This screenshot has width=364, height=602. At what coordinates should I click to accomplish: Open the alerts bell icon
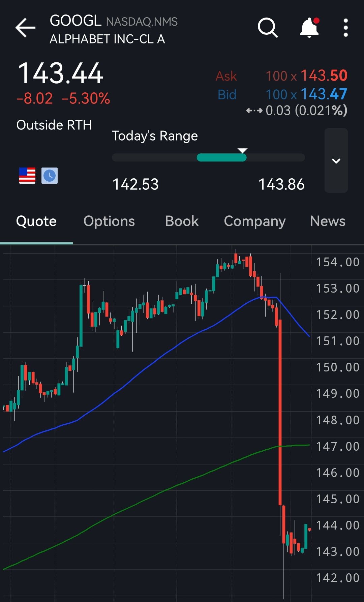309,28
